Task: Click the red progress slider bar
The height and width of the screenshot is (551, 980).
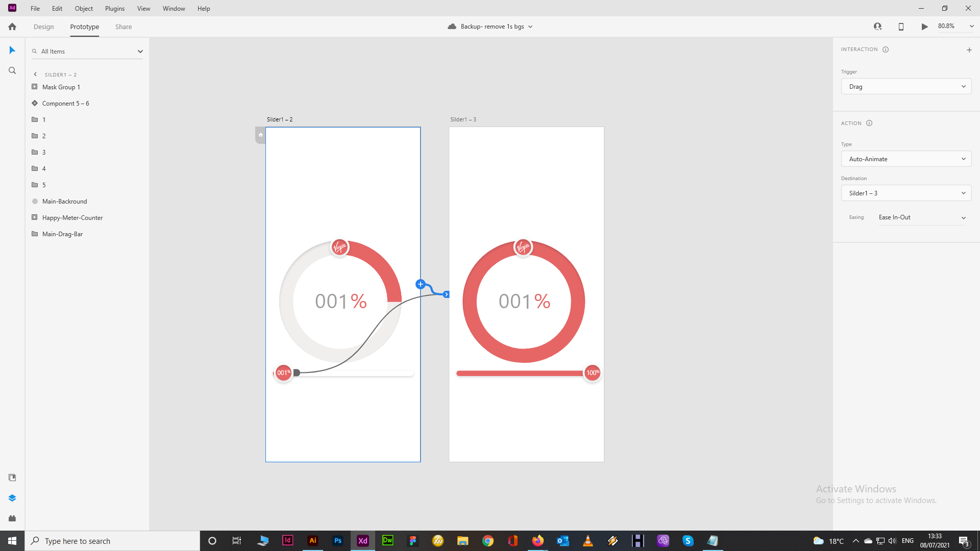Action: (518, 373)
